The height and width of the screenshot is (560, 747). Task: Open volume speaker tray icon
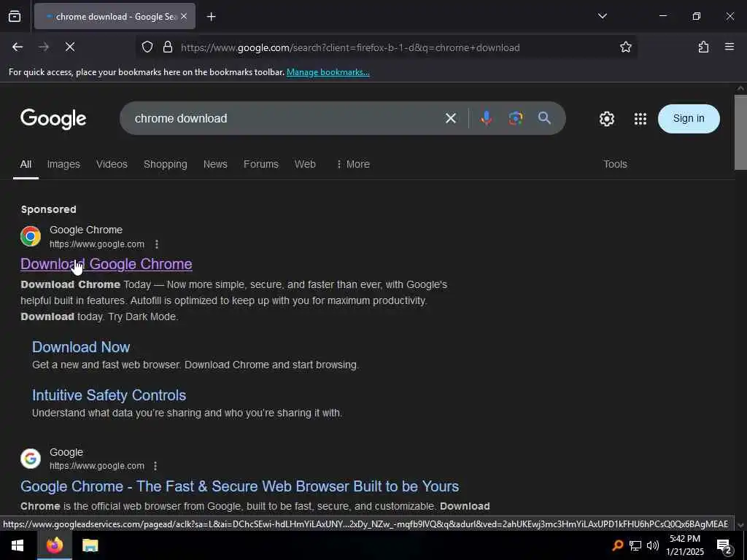point(653,545)
